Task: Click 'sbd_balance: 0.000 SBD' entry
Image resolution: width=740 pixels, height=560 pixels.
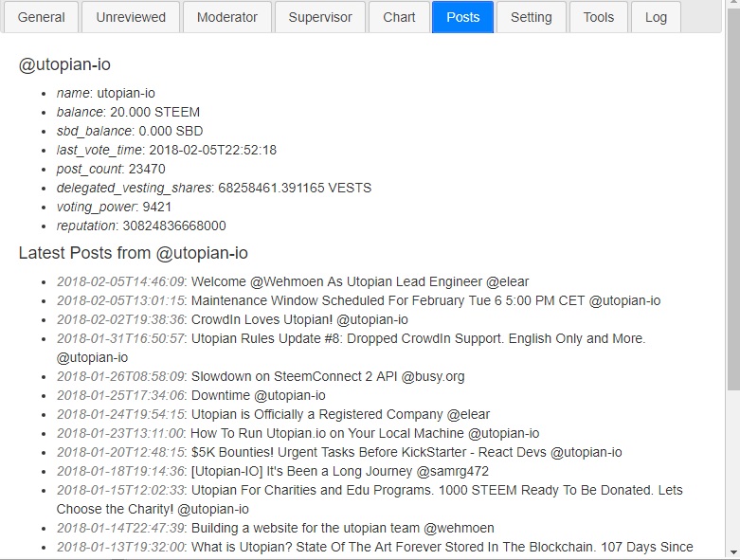Action: (x=130, y=131)
